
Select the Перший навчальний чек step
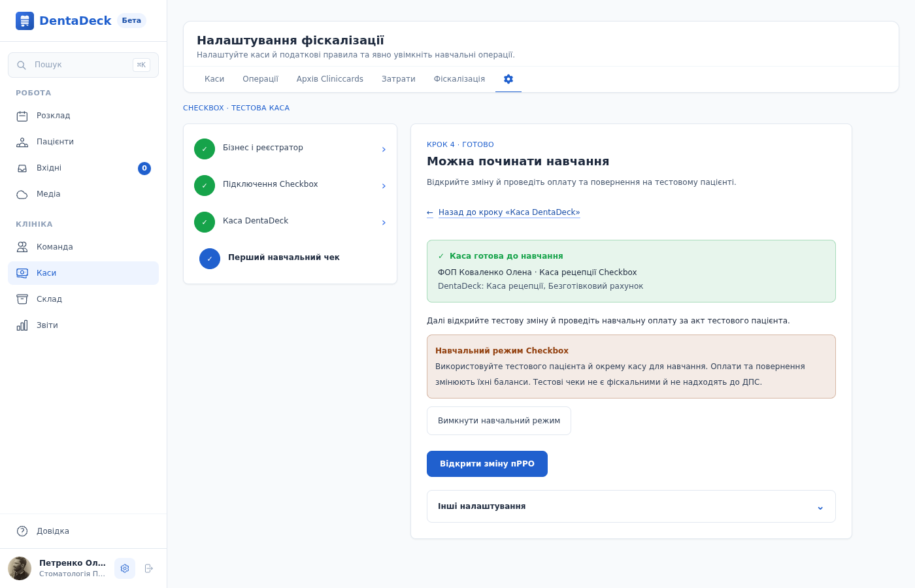click(x=290, y=259)
